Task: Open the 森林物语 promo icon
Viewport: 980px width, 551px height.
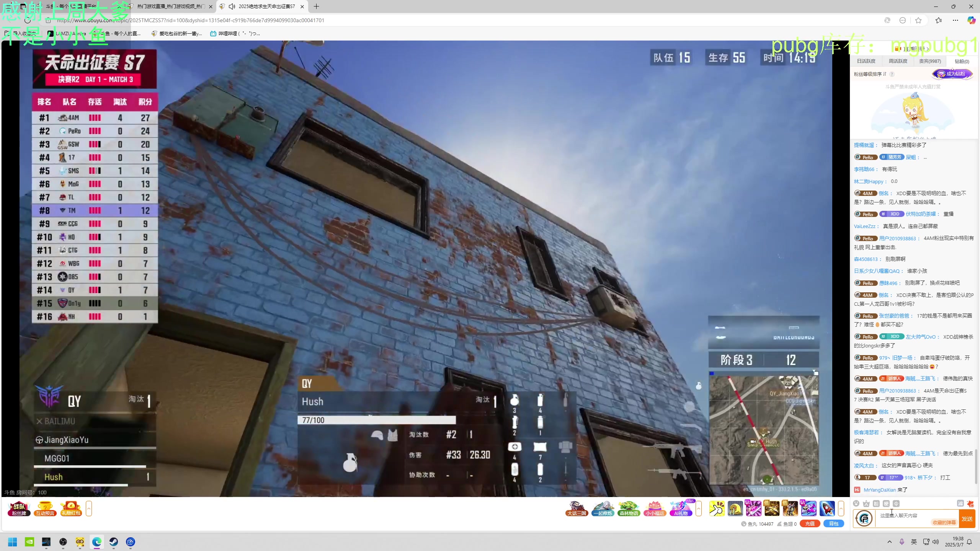Action: [x=629, y=509]
